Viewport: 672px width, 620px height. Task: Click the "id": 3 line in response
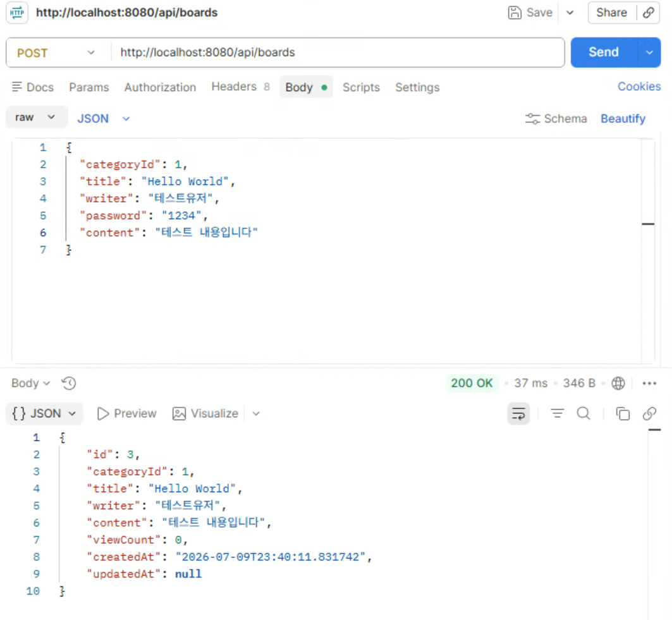(113, 454)
